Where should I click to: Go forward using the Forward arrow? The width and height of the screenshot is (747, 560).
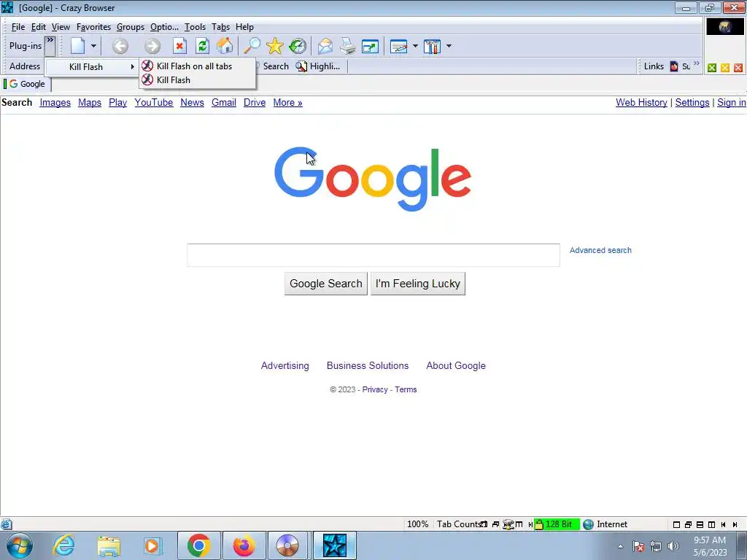click(152, 46)
